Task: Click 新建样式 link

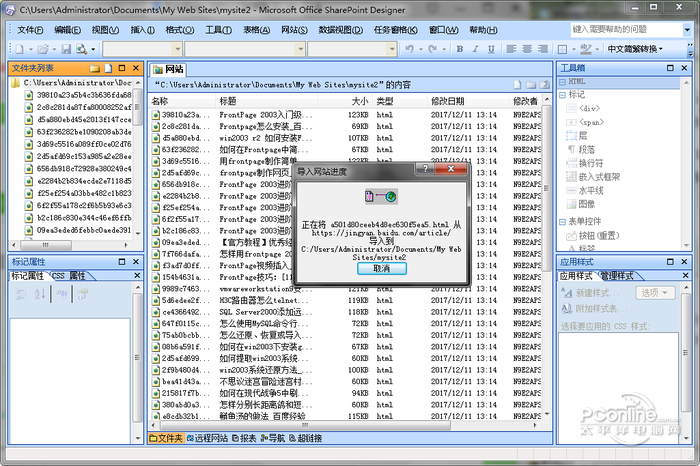Action: (x=597, y=293)
